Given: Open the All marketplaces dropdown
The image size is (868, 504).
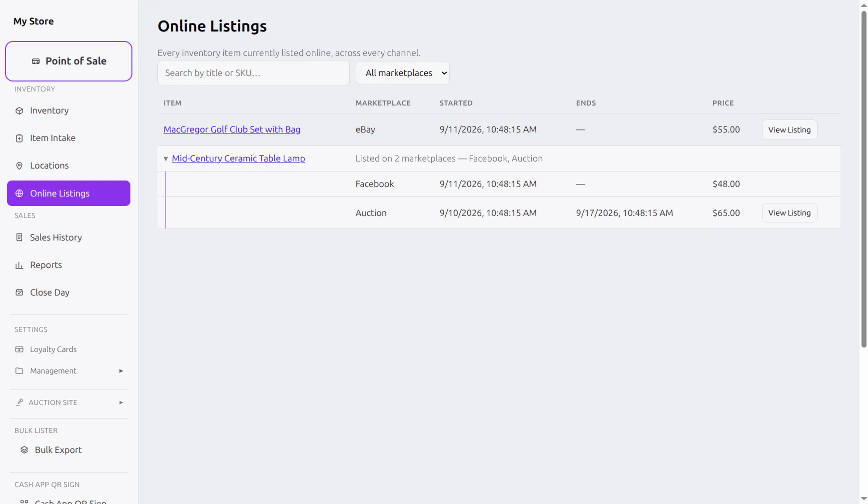Looking at the screenshot, I should click(x=402, y=73).
